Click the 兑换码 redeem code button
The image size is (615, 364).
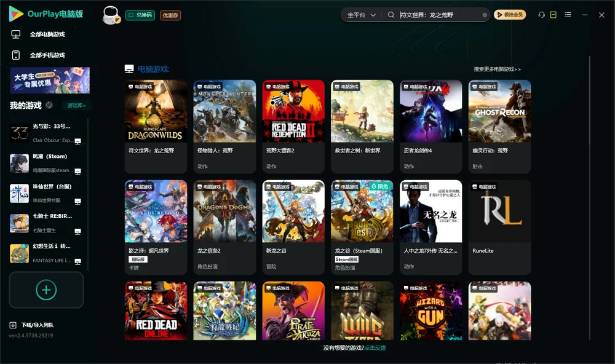[140, 15]
